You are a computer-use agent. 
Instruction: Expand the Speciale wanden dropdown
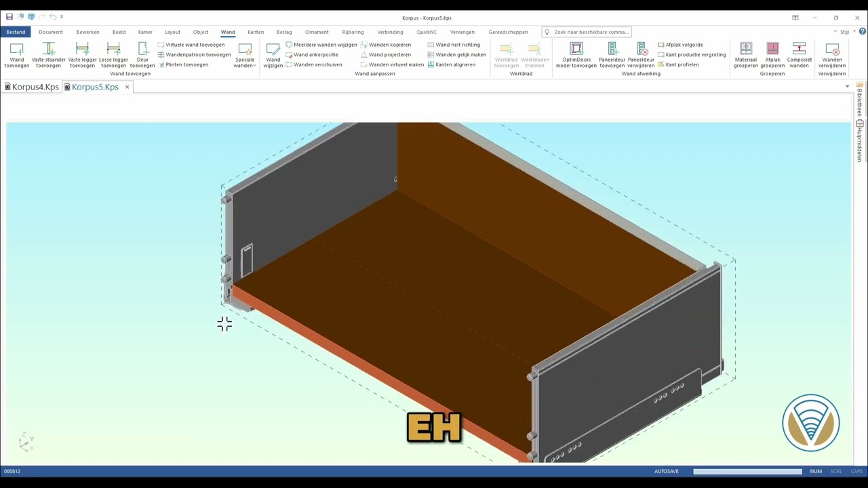245,55
